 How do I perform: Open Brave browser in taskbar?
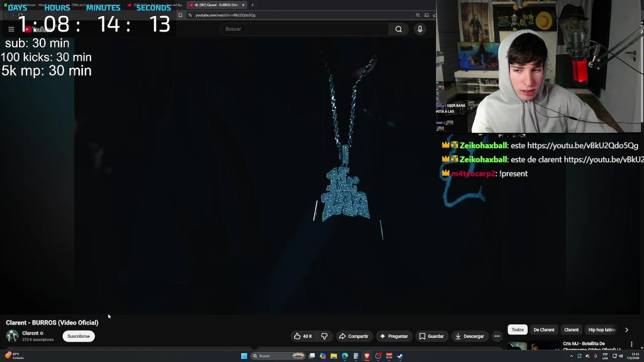[367, 356]
